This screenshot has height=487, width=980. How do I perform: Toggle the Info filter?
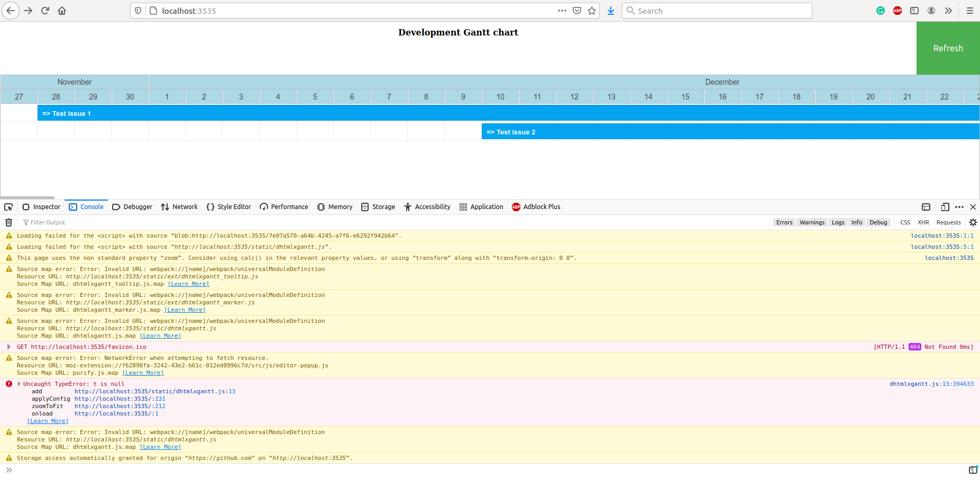[857, 222]
